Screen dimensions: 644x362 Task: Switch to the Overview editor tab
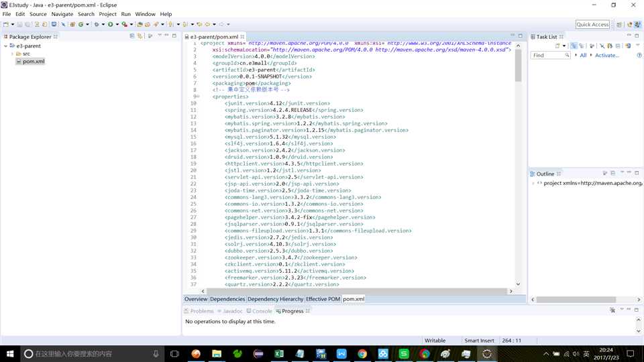196,299
